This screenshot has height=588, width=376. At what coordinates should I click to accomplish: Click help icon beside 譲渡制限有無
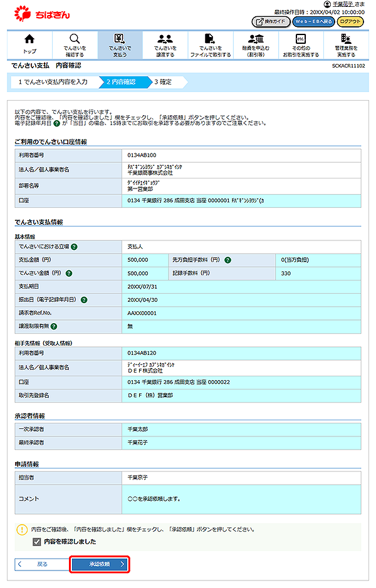[x=55, y=326]
